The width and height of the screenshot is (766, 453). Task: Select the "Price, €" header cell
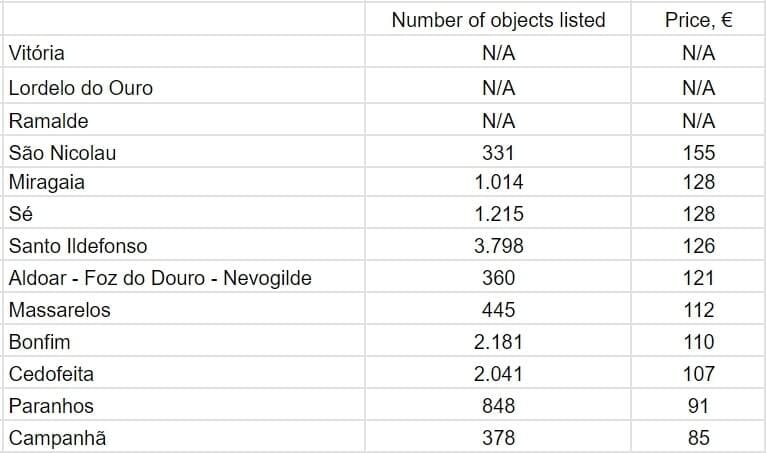pos(698,20)
